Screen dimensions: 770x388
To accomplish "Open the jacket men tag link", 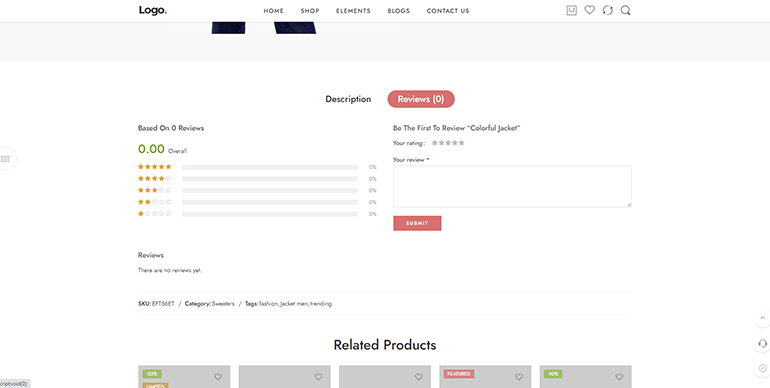I will click(294, 304).
